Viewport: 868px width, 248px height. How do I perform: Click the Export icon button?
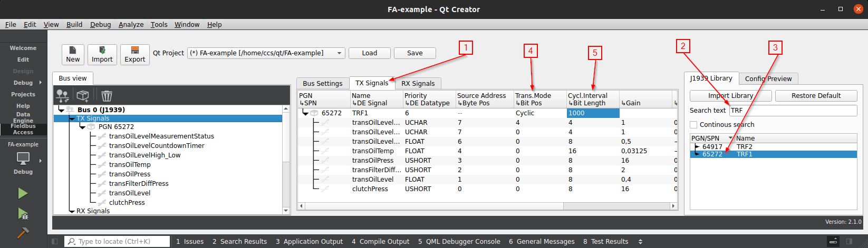click(x=134, y=54)
